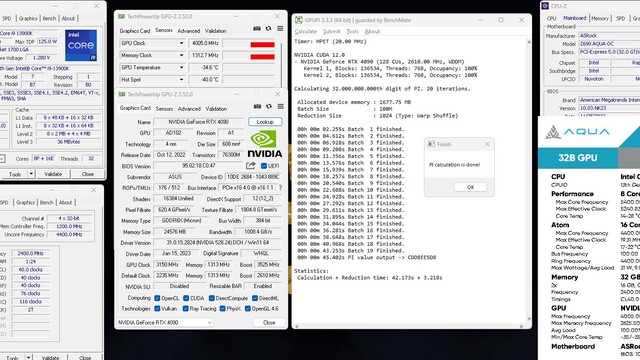640x360 pixels.
Task: Click OK in the Finish dialog
Action: point(470,187)
